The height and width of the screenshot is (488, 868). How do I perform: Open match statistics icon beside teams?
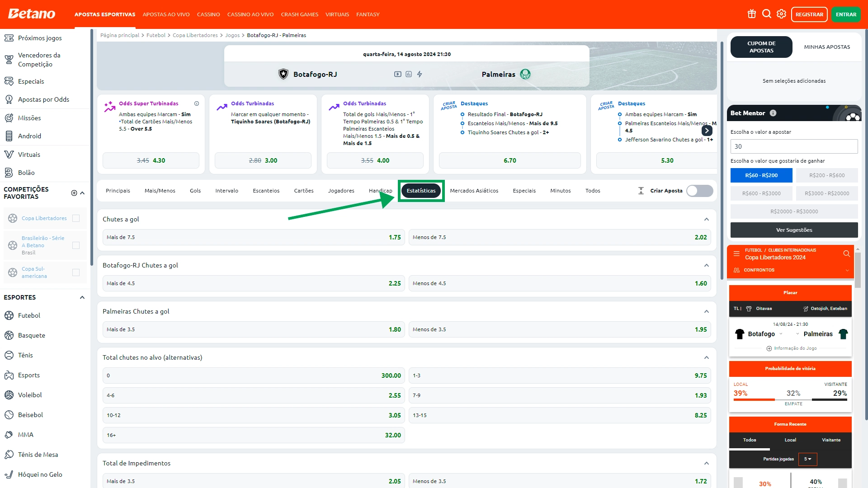[409, 74]
